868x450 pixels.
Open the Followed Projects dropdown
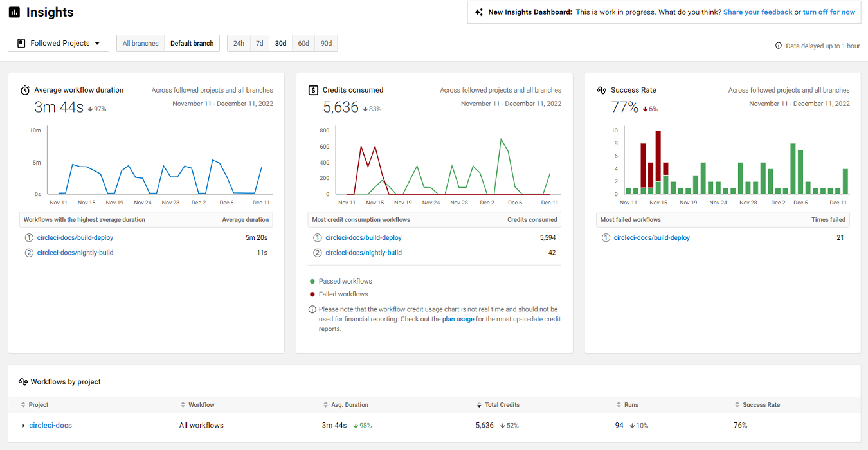[58, 43]
